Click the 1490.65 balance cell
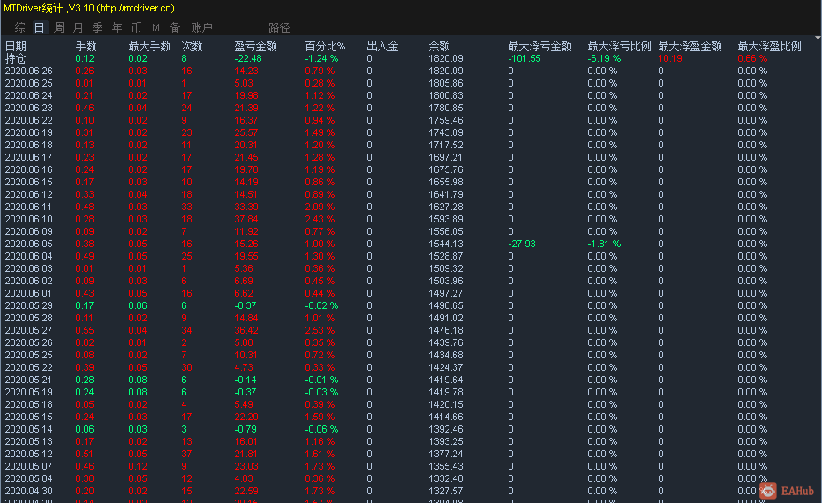This screenshot has width=822, height=504. 446,305
